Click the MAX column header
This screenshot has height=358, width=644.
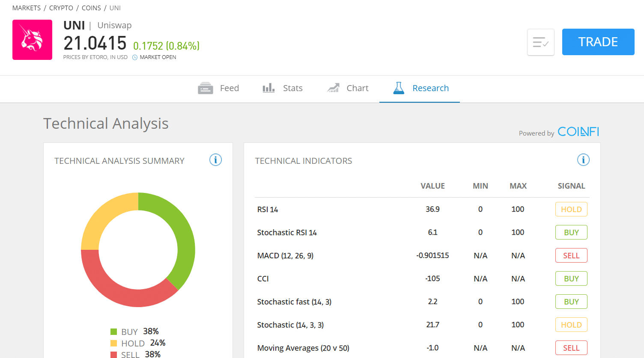click(518, 186)
